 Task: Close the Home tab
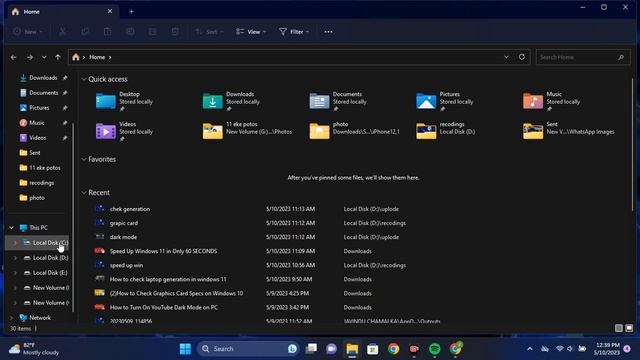click(110, 11)
